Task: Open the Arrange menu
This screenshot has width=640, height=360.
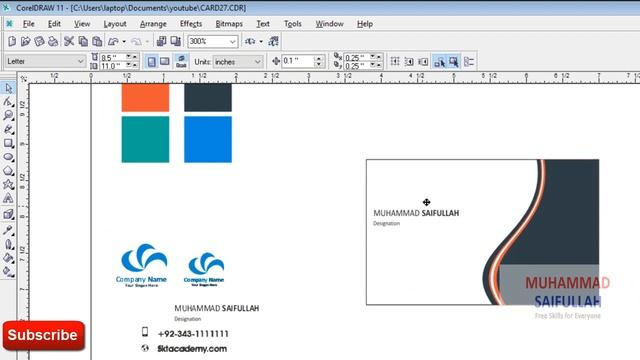Action: (153, 24)
